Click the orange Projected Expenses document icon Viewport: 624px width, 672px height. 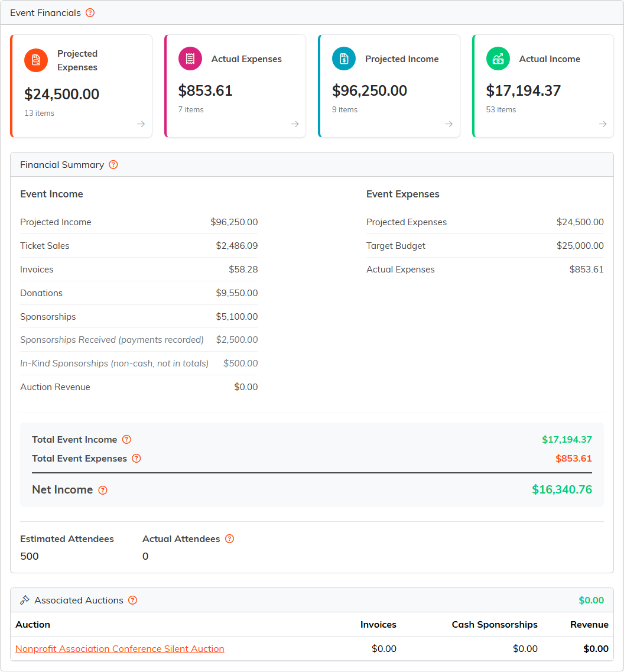tap(36, 60)
